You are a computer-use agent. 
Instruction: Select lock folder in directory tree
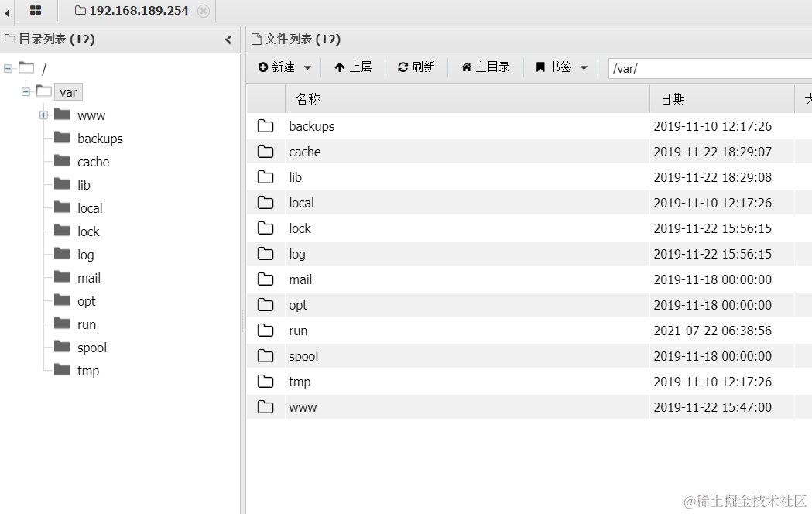[88, 231]
